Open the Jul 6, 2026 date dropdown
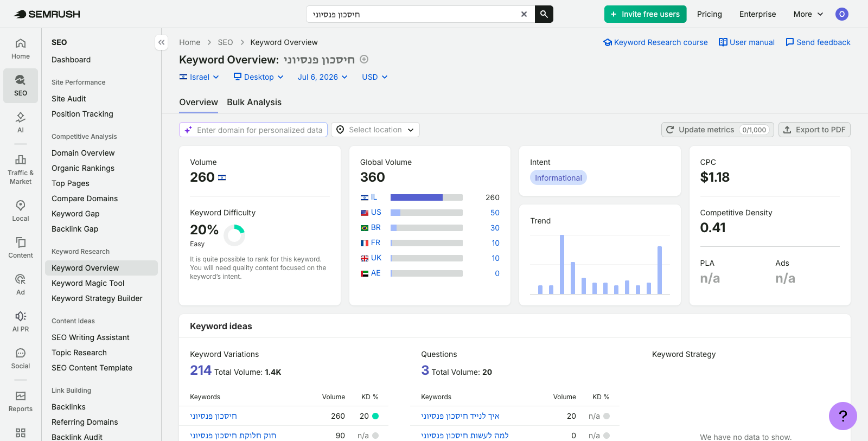Viewport: 868px width, 441px height. click(323, 77)
